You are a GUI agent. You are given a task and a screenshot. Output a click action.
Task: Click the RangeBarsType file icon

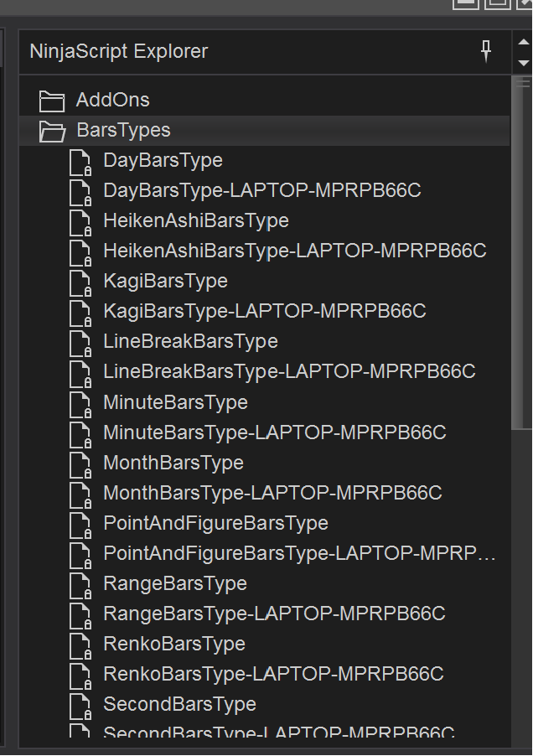coord(80,585)
